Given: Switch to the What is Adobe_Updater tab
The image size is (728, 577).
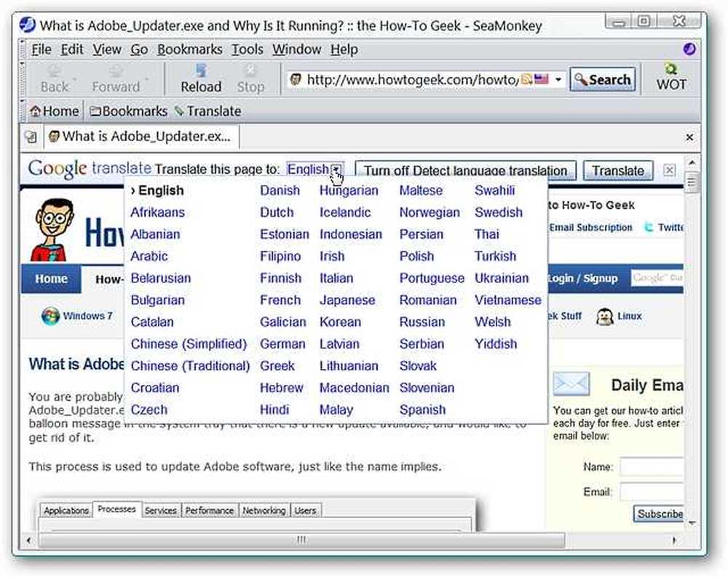Looking at the screenshot, I should pos(142,137).
